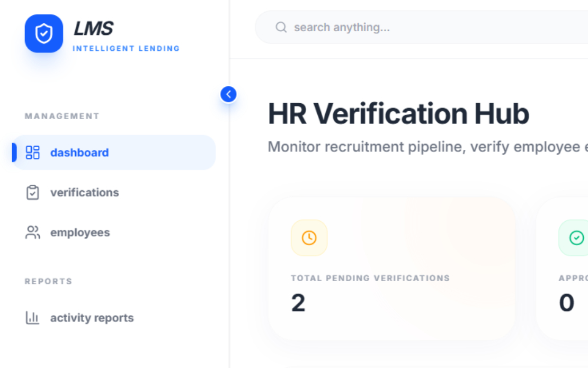588x368 pixels.
Task: Click the LMS brand title
Action: [x=93, y=29]
